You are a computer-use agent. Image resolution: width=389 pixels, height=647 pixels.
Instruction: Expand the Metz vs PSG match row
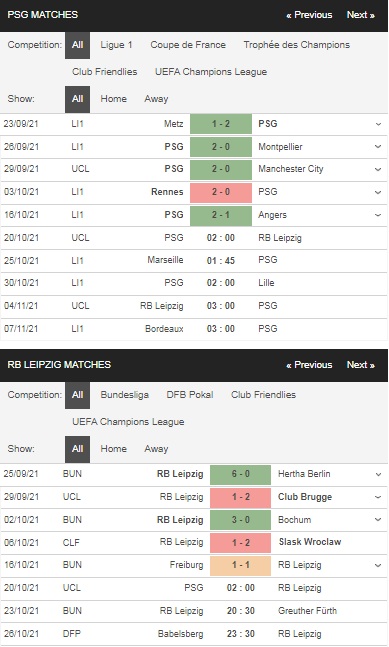point(378,124)
